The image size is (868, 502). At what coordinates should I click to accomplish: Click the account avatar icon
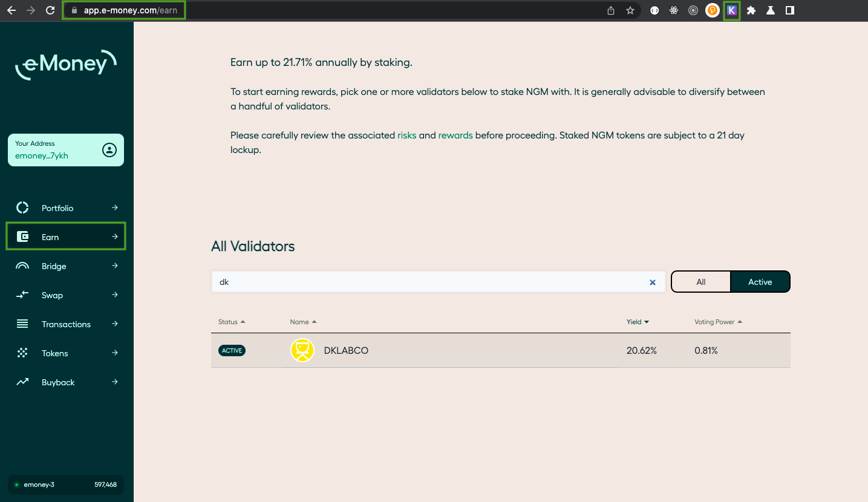pos(109,150)
